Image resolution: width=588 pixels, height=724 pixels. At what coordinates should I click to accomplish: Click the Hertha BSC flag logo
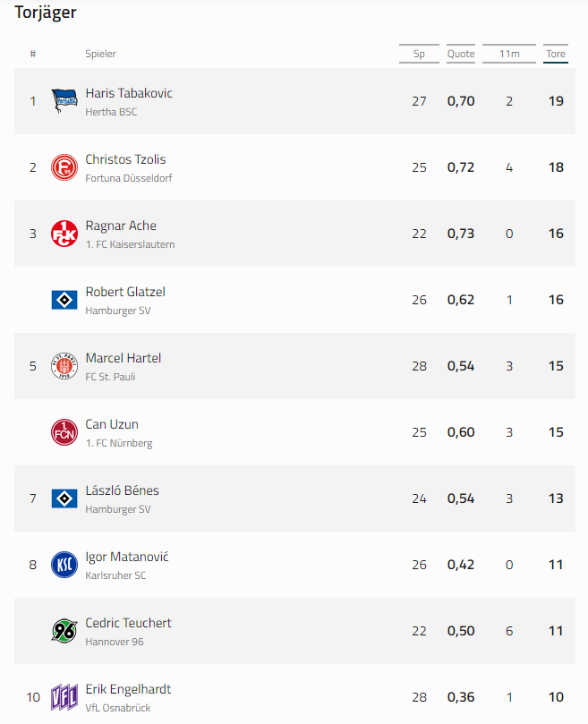point(64,100)
